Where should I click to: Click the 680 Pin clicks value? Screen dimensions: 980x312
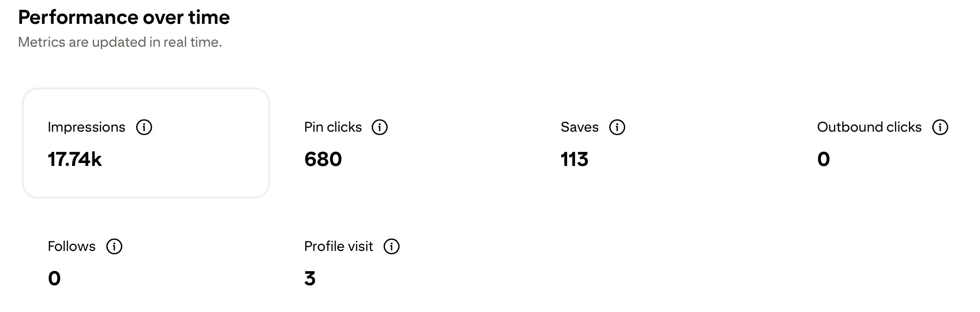[x=323, y=159]
